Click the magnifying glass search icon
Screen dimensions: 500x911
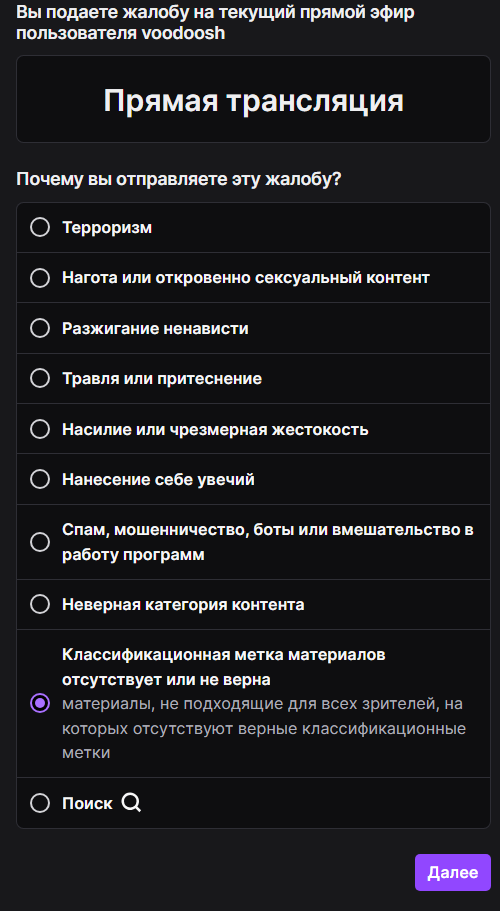coord(131,803)
